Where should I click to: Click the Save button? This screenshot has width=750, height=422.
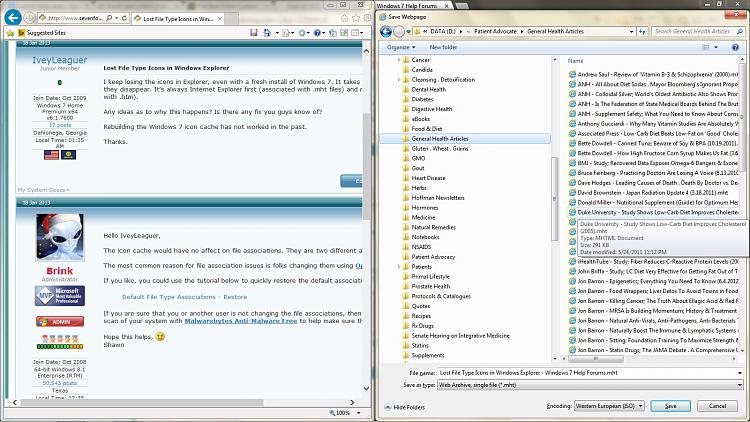pos(670,406)
